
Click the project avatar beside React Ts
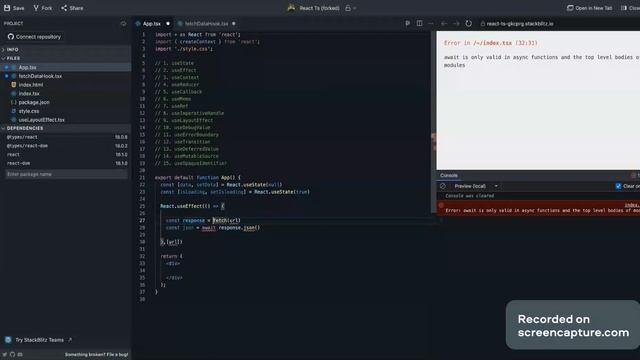point(291,7)
